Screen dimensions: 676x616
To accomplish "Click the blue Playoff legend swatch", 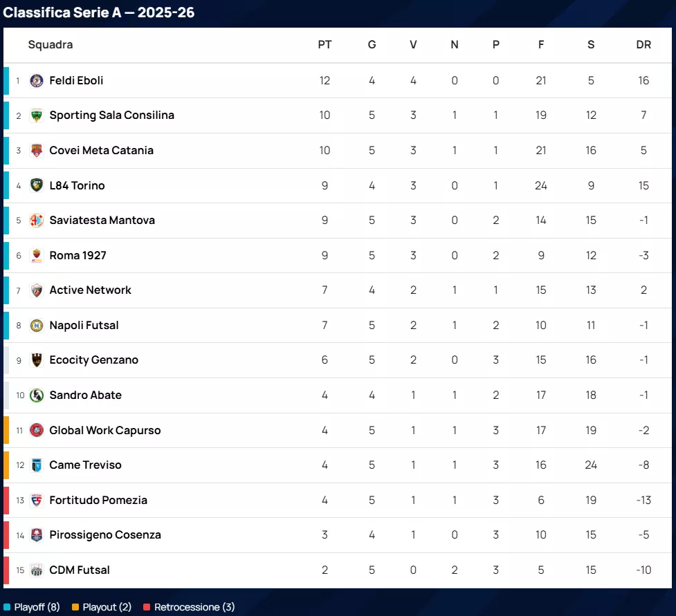I will [x=7, y=608].
